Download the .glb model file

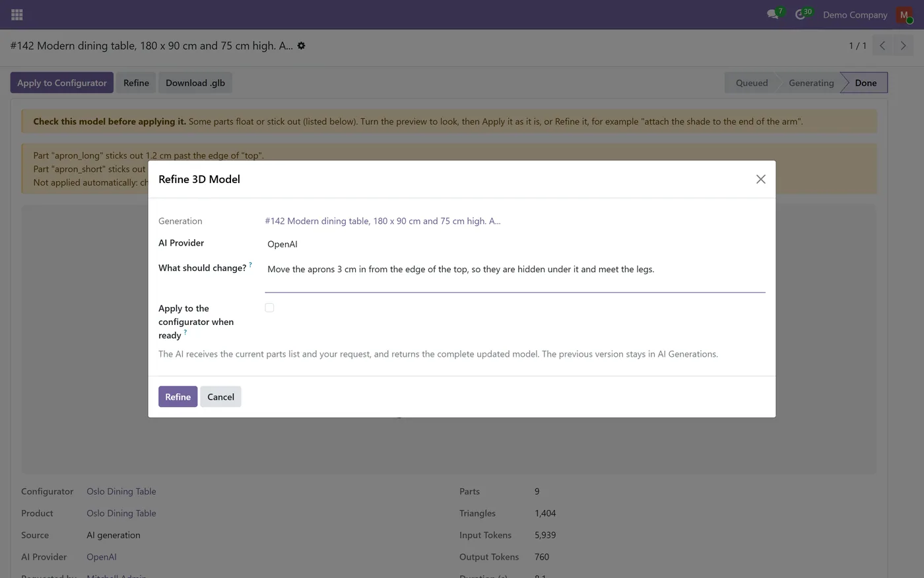tap(195, 83)
